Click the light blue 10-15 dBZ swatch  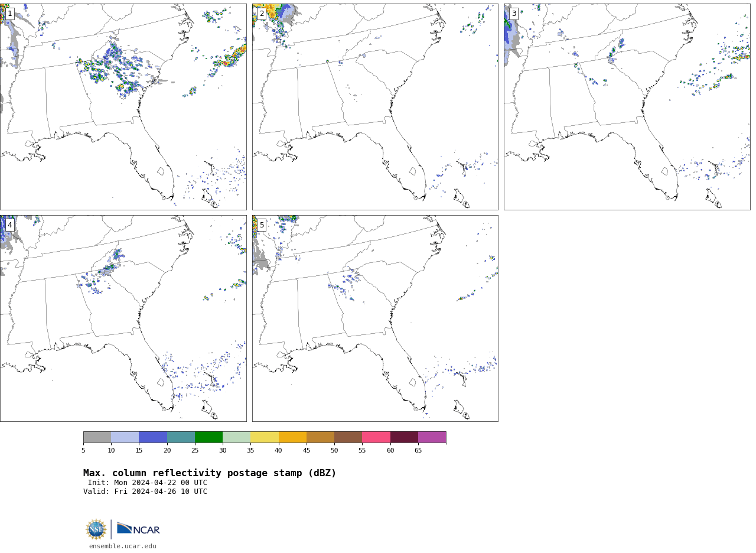point(125,437)
